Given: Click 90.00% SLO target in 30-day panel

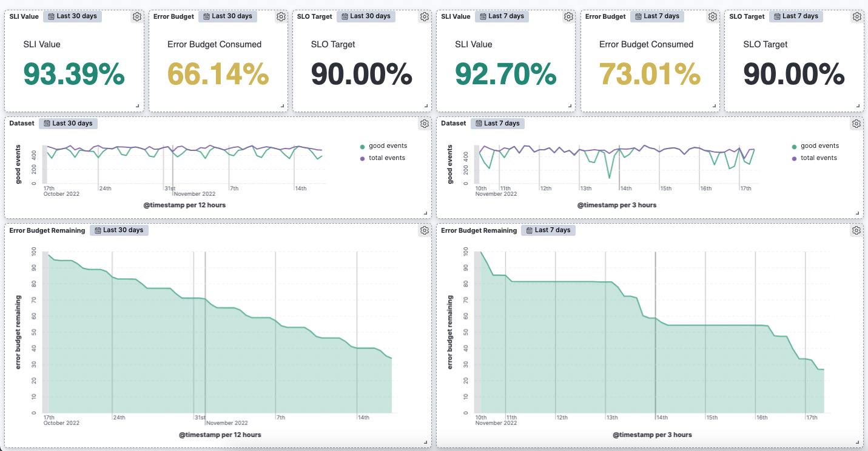Looking at the screenshot, I should pos(362,75).
